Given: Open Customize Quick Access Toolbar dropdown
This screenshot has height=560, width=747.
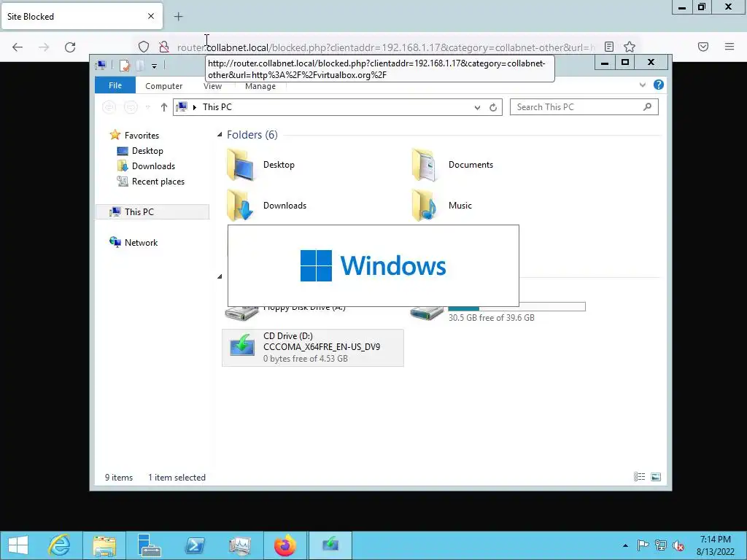Looking at the screenshot, I should (x=155, y=66).
